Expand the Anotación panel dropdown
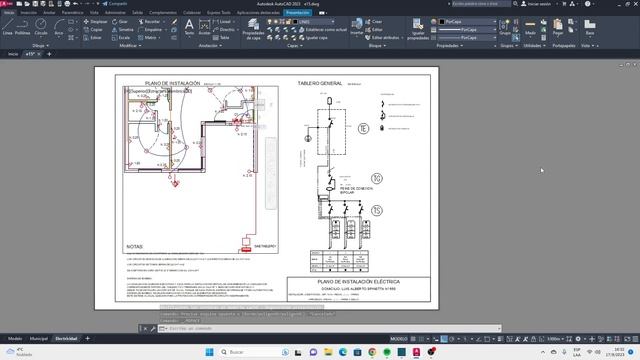This screenshot has height=360, width=640. pyautogui.click(x=210, y=46)
